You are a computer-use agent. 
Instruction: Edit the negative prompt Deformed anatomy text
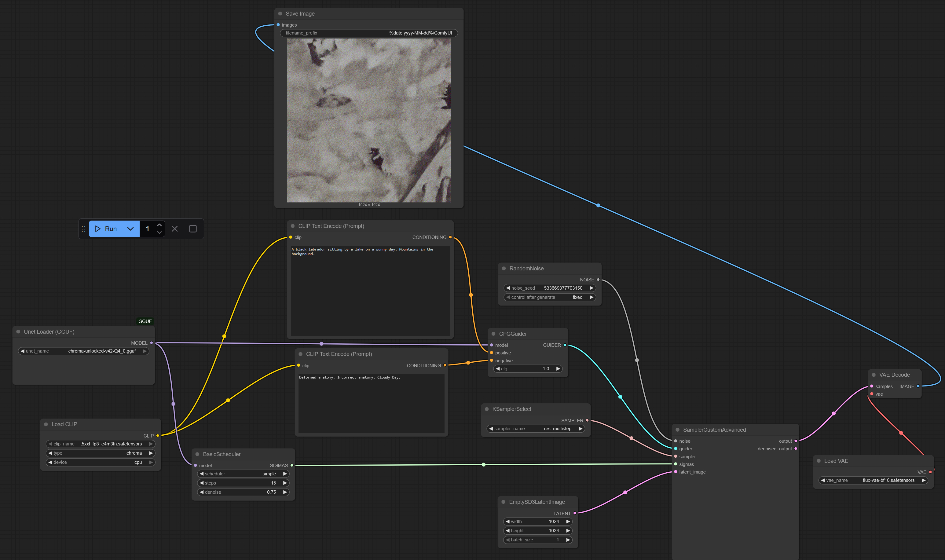pos(371,403)
